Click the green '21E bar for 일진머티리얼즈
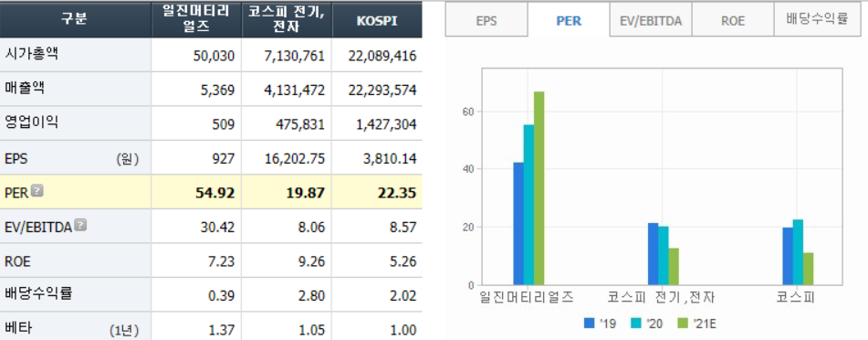Screen dimensions: 868x340 point(539,188)
